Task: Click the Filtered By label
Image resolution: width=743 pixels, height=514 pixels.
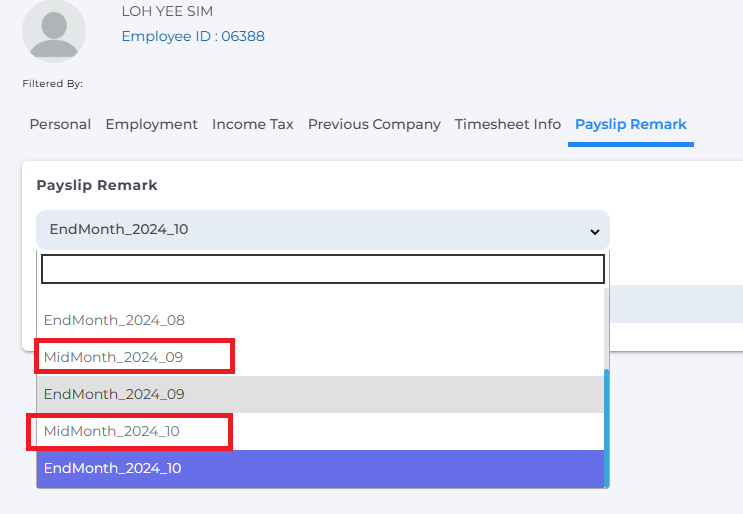Action: pos(53,83)
